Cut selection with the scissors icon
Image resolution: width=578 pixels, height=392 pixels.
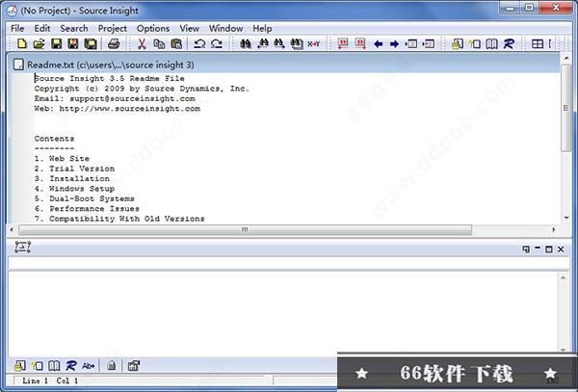[x=142, y=44]
